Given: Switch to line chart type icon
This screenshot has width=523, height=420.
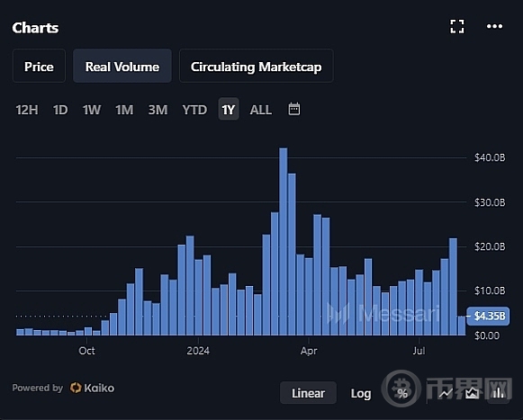Looking at the screenshot, I should 446,393.
